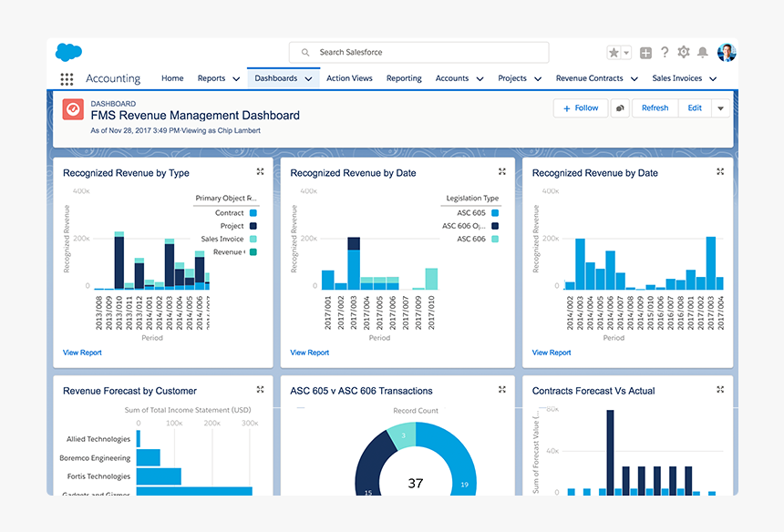Expand the Revenue Forecast by Customer chart

point(260,389)
